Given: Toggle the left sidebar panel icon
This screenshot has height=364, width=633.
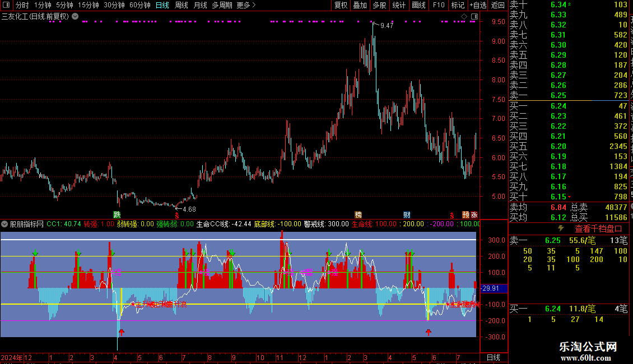Looking at the screenshot, I should tap(6, 5).
